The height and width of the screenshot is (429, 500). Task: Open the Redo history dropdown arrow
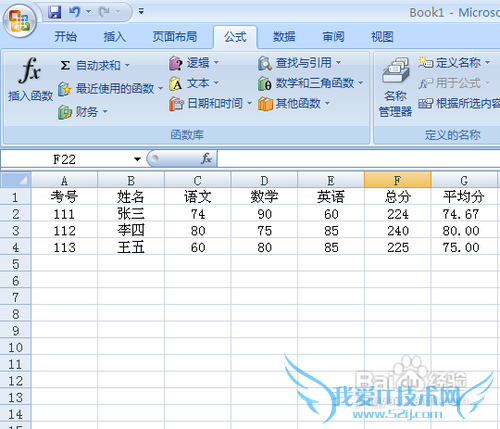pyautogui.click(x=118, y=12)
